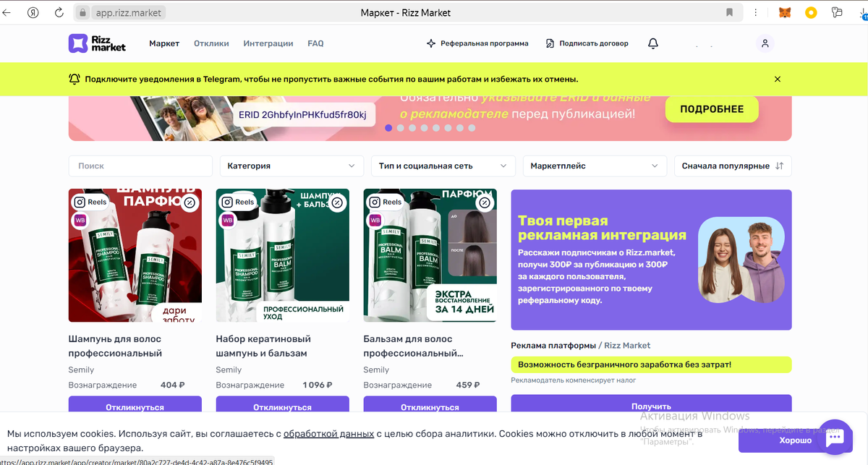868x465 pixels.
Task: Open the chat support widget
Action: [835, 438]
